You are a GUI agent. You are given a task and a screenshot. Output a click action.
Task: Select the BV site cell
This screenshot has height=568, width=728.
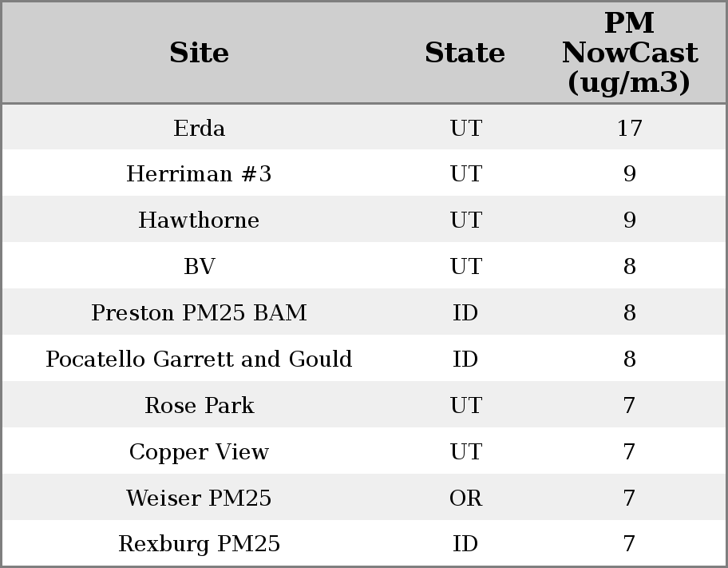[x=199, y=267]
